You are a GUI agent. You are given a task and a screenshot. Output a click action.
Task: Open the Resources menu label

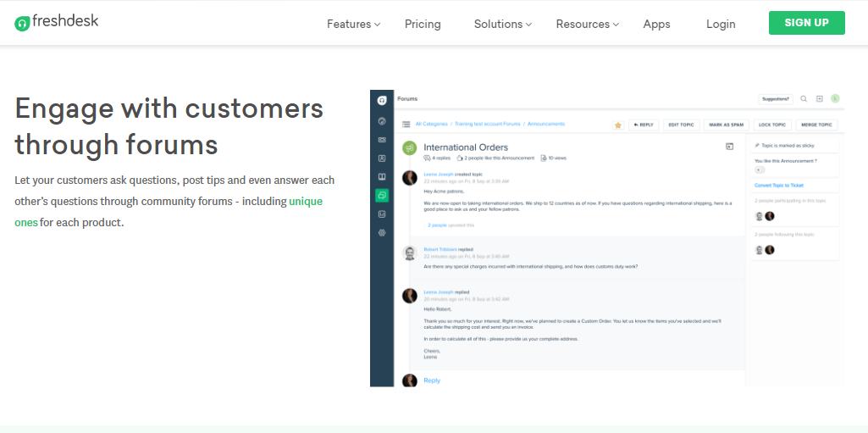pos(583,25)
